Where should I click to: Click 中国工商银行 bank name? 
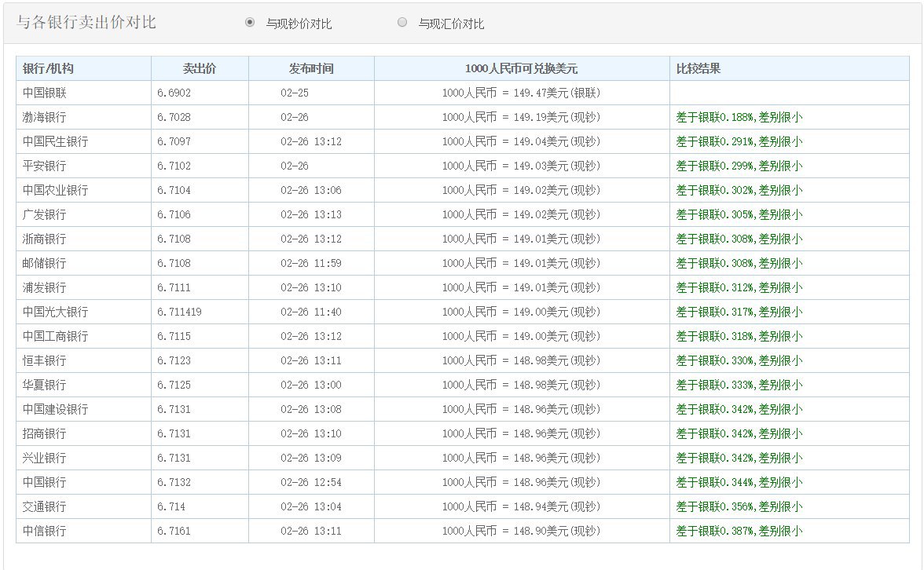(56, 336)
